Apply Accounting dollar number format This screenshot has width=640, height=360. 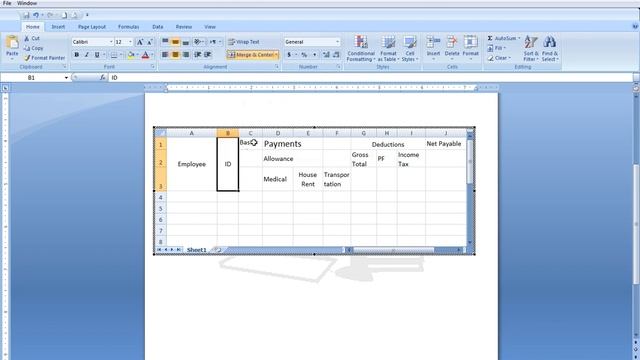[x=289, y=55]
